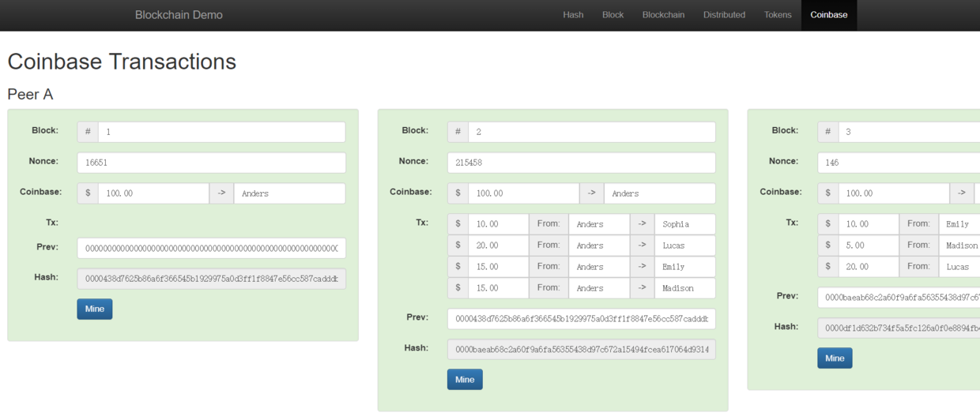Image resolution: width=980 pixels, height=420 pixels.
Task: Click block 1 Block label
Action: [x=45, y=130]
